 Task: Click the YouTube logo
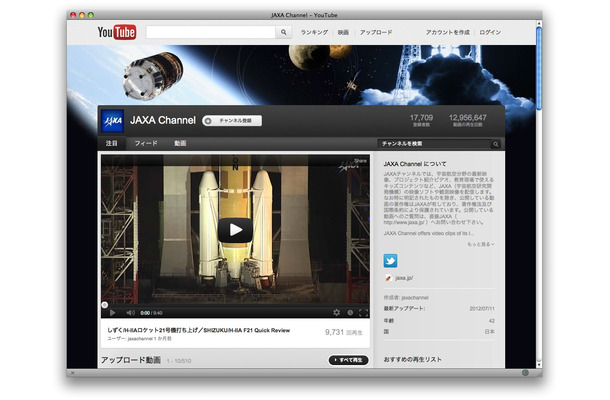117,32
